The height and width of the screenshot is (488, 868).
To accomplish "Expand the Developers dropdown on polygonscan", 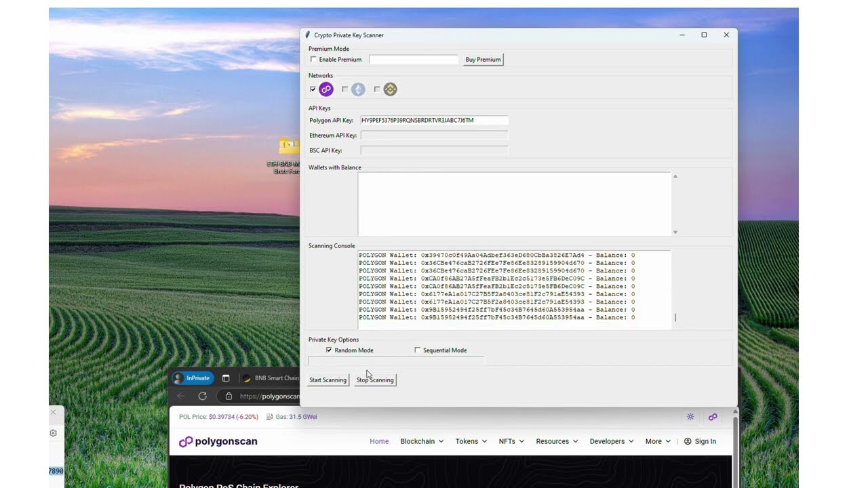I will pos(612,441).
